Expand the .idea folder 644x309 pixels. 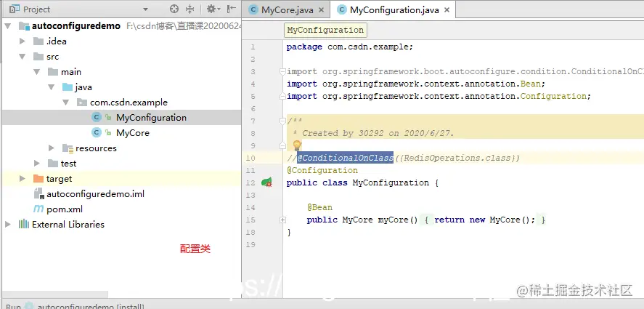tap(23, 41)
